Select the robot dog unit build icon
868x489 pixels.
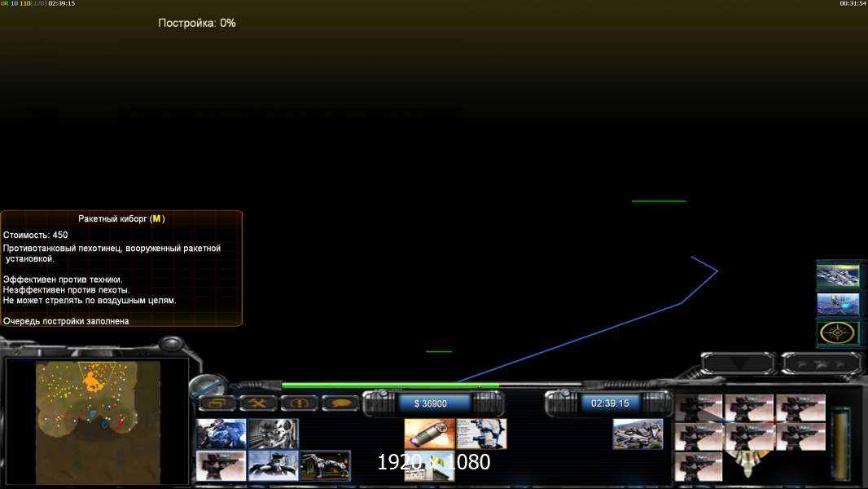(x=326, y=465)
